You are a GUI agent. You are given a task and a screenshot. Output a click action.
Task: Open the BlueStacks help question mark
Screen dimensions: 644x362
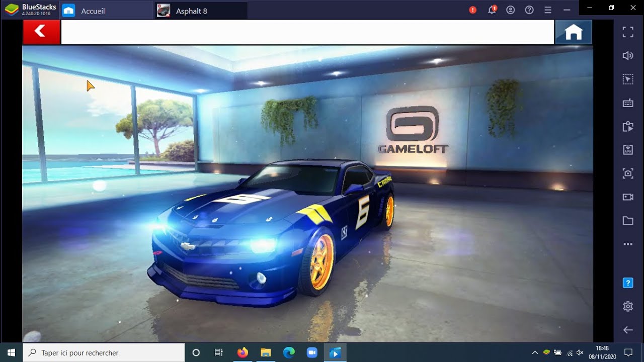[529, 10]
